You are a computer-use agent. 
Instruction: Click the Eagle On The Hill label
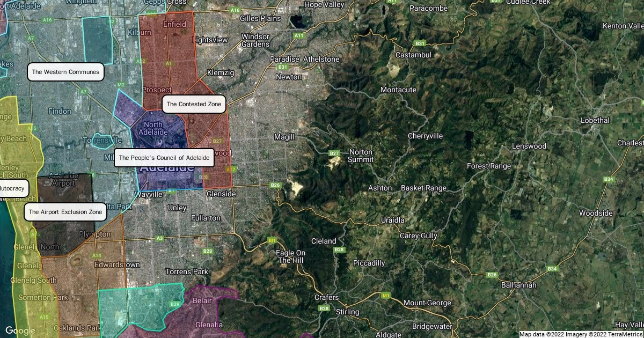tap(290, 256)
